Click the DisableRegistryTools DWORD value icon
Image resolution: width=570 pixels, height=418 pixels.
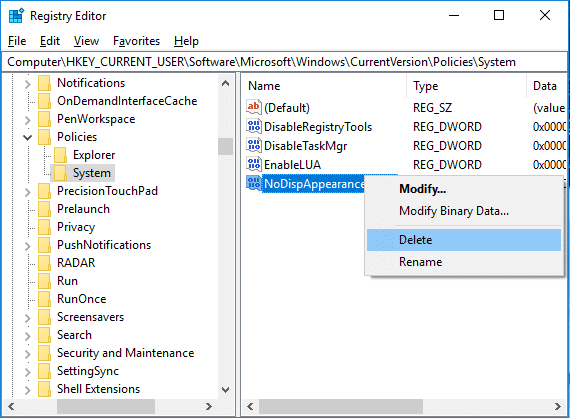(254, 126)
